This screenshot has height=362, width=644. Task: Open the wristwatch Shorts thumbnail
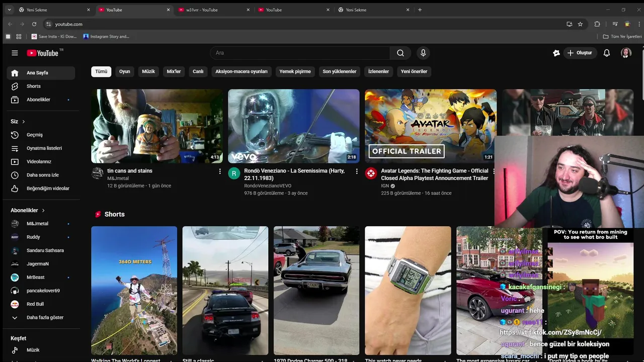pyautogui.click(x=408, y=291)
